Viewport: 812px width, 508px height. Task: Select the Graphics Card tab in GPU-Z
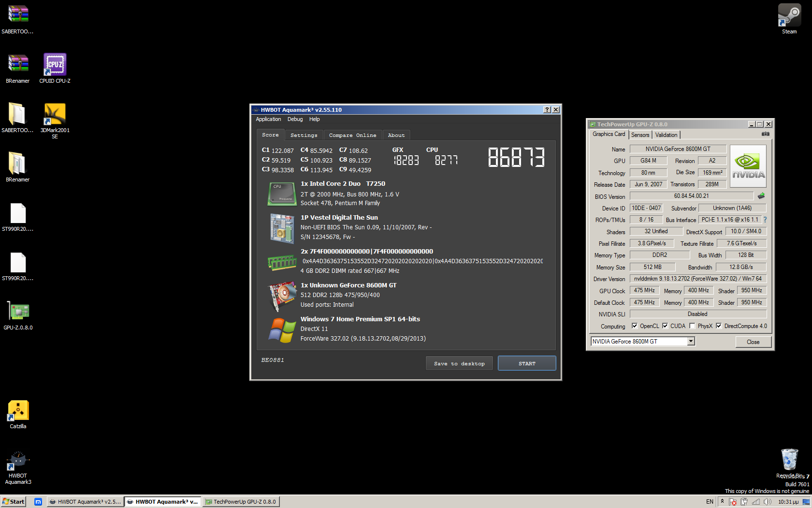(609, 134)
